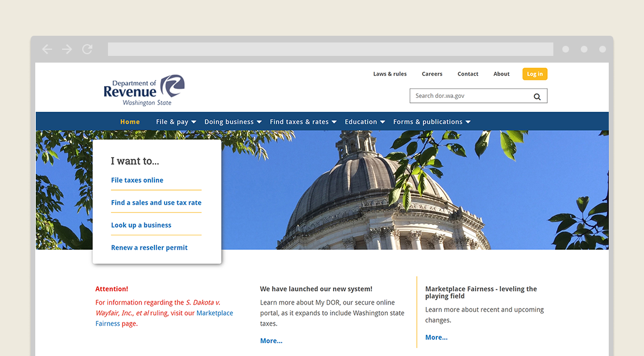The width and height of the screenshot is (644, 356).
Task: Click the search magnifying glass icon
Action: pyautogui.click(x=537, y=96)
